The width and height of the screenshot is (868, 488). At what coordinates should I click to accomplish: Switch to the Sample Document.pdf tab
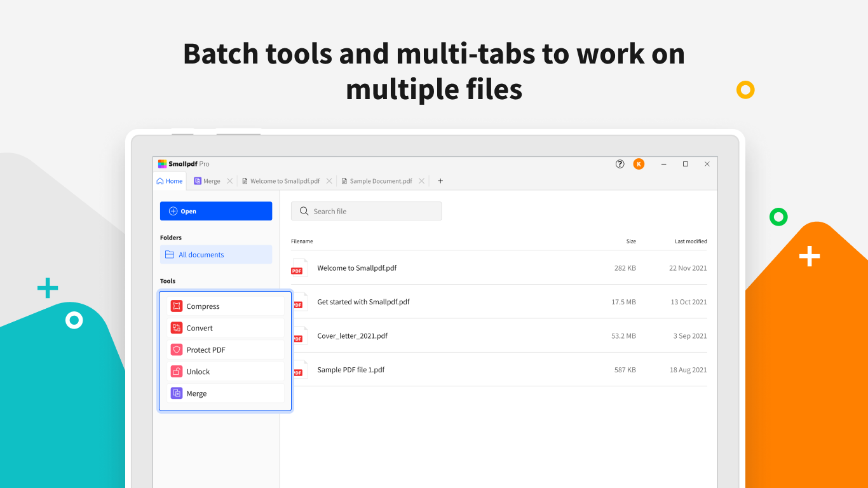pyautogui.click(x=383, y=181)
